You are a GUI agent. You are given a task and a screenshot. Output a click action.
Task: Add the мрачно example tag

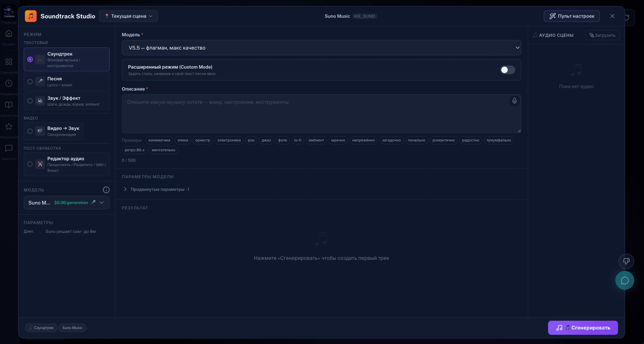point(338,140)
